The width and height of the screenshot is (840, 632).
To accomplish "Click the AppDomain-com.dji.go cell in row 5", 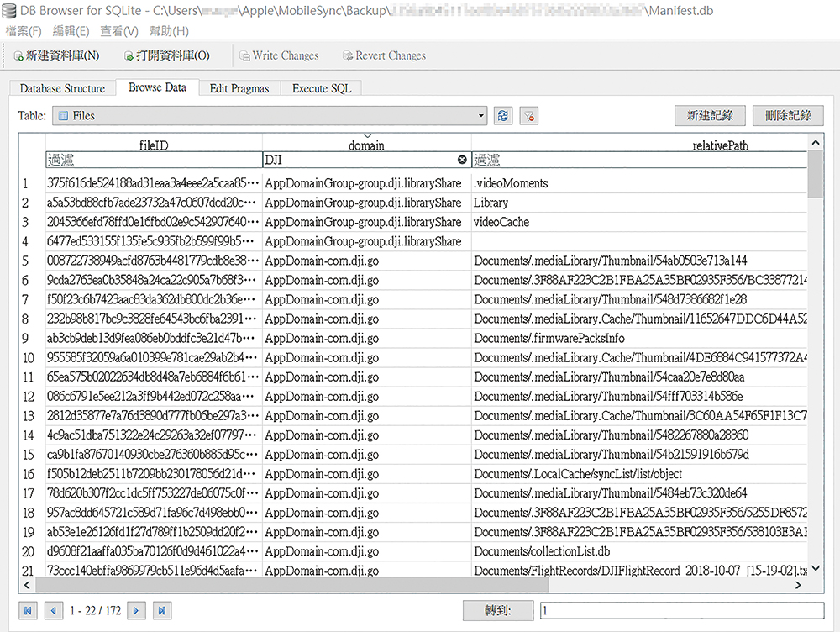I will coord(366,261).
